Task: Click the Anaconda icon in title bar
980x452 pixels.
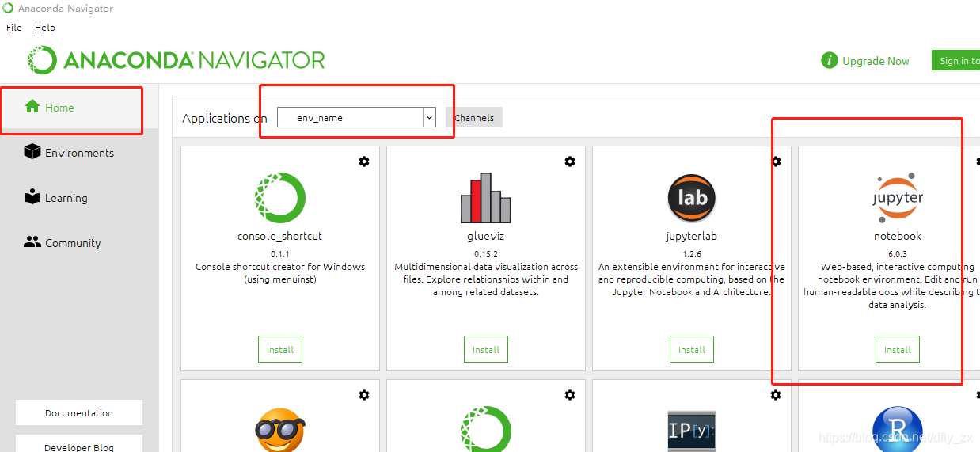Action: (8, 9)
